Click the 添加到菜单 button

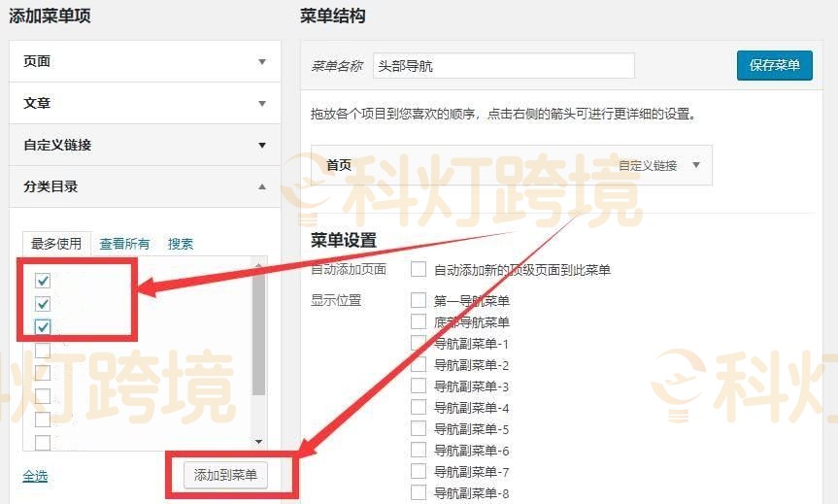tap(225, 475)
